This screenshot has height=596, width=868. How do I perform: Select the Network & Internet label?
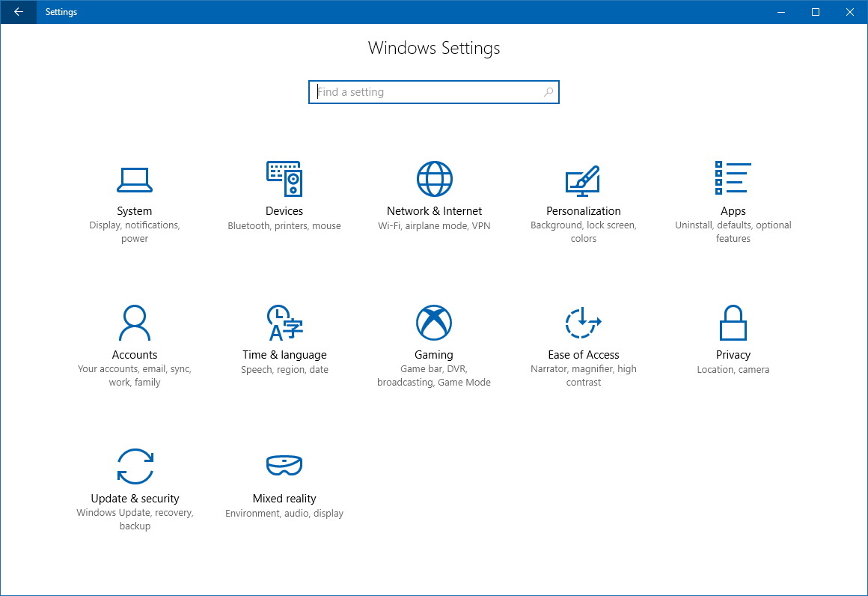pyautogui.click(x=434, y=211)
